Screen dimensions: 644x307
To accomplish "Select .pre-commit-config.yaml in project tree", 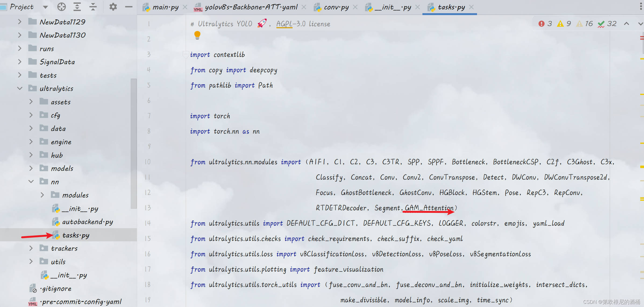I will [x=81, y=302].
